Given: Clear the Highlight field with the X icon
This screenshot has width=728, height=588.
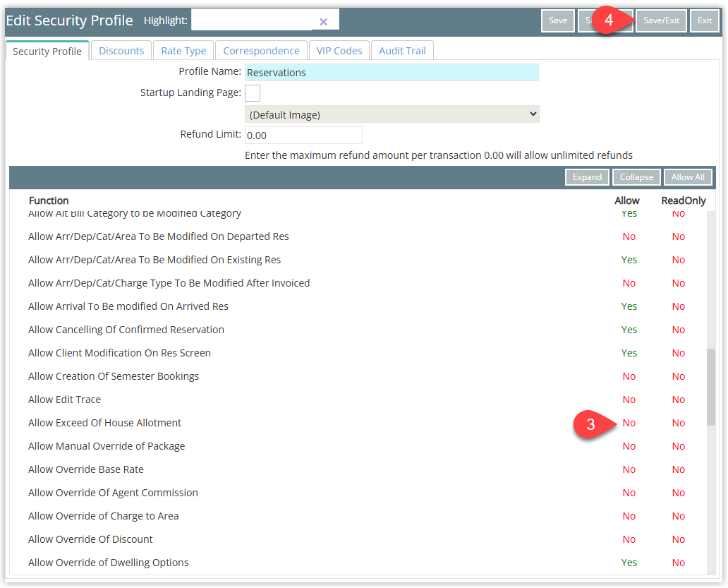Looking at the screenshot, I should point(323,22).
